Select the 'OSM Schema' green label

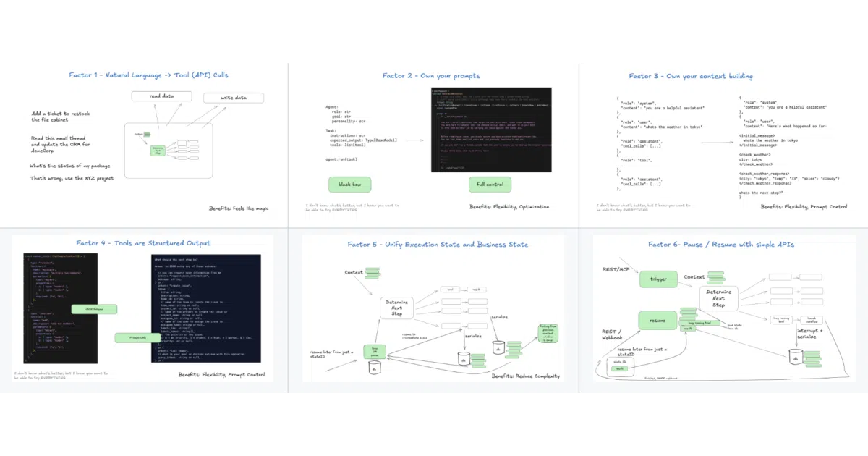coord(95,309)
